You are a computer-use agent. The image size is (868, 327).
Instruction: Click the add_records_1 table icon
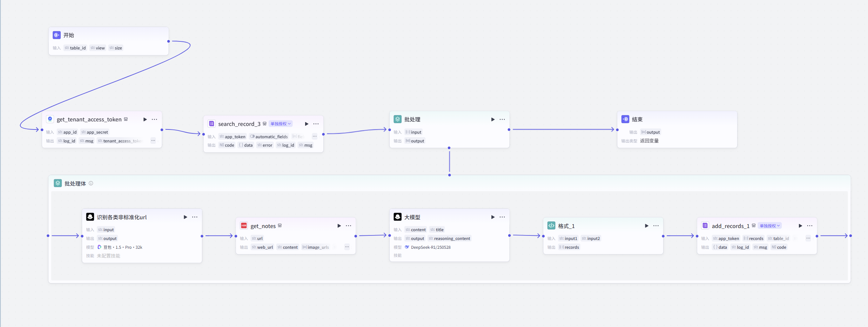point(705,226)
